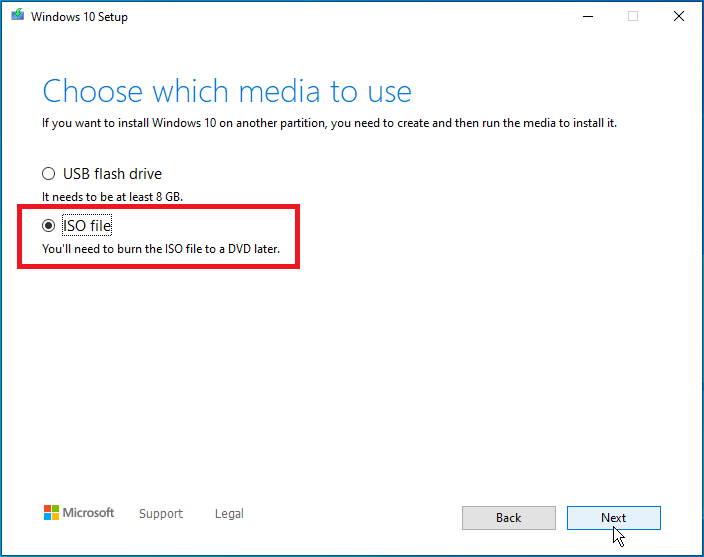The image size is (704, 557).
Task: Select the USB flash drive radio button
Action: click(x=48, y=174)
